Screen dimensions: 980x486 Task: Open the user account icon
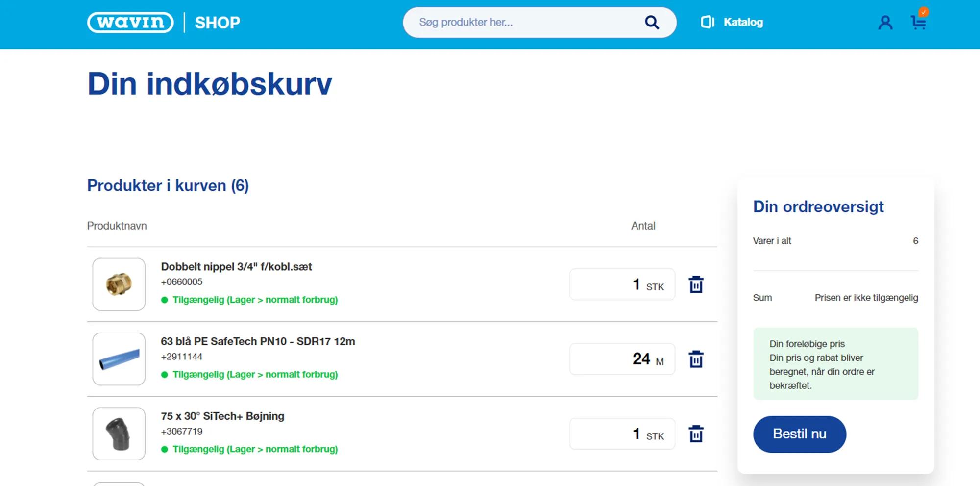[x=885, y=23]
